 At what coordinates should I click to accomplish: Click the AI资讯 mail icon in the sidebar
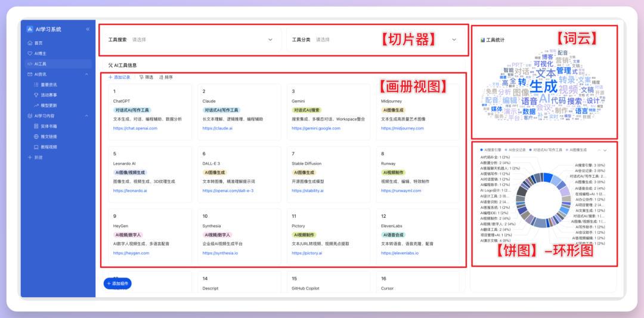(x=30, y=75)
